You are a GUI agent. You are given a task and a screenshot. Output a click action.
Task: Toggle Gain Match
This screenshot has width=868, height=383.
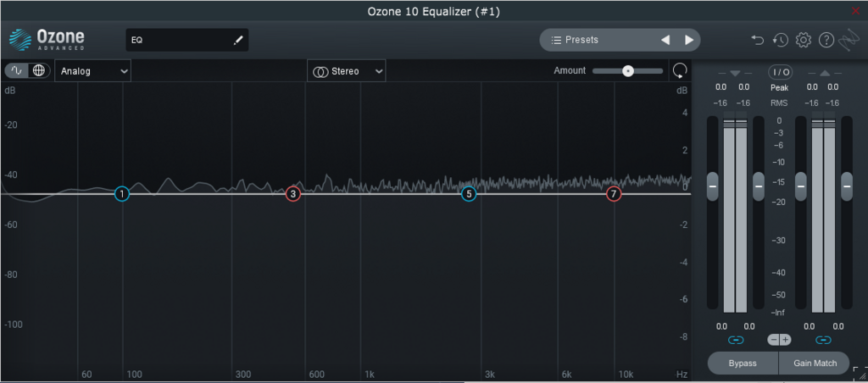coord(815,364)
